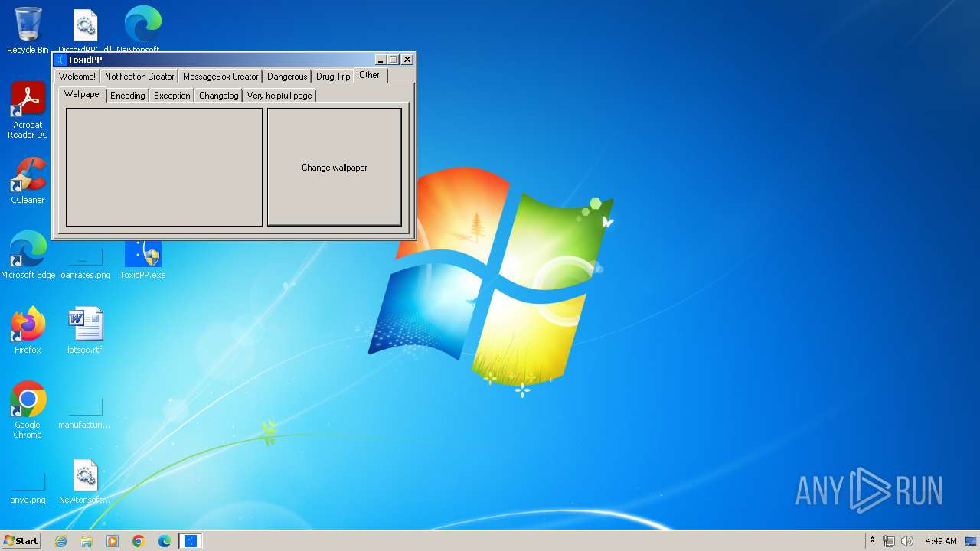Open Microsoft Edge desktop shortcut

[28, 256]
